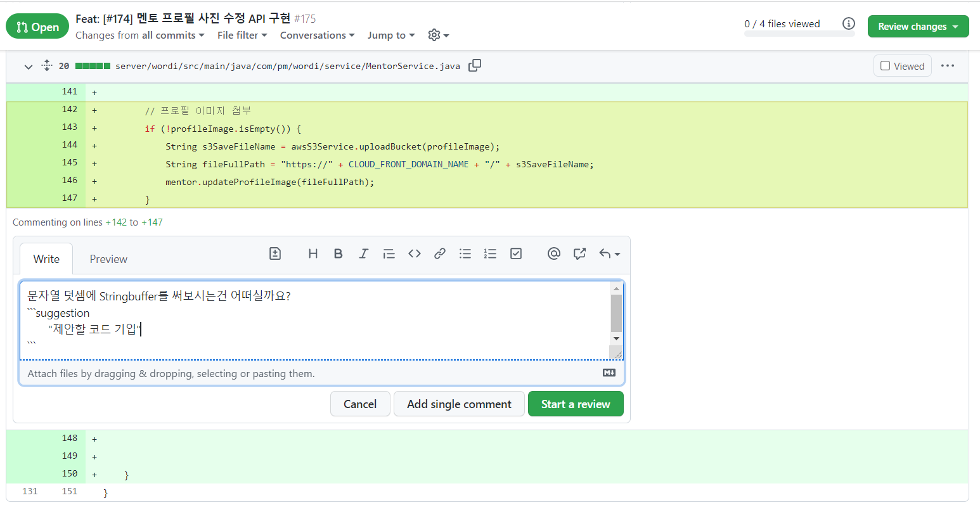
Task: Apply italic formatting in comment editor
Action: click(363, 253)
